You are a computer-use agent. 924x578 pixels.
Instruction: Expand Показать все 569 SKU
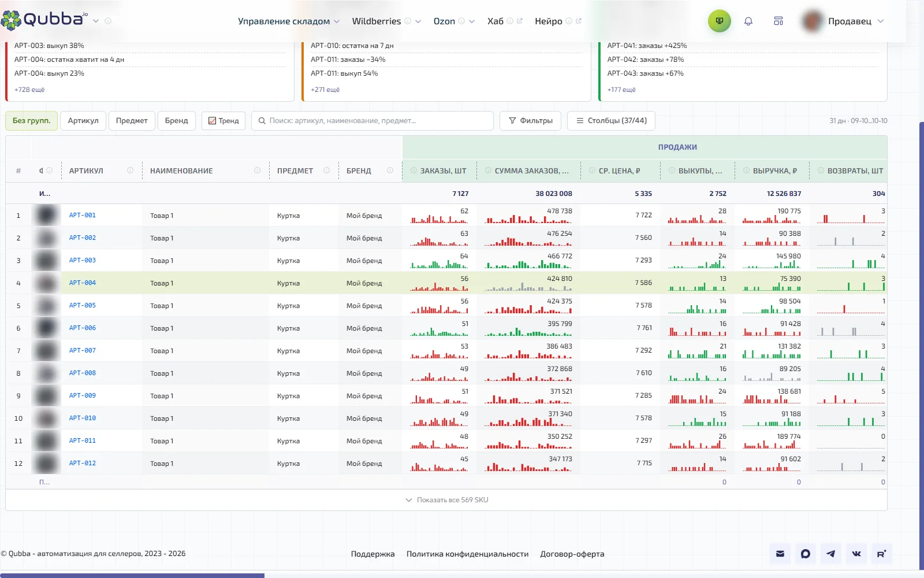(x=446, y=500)
